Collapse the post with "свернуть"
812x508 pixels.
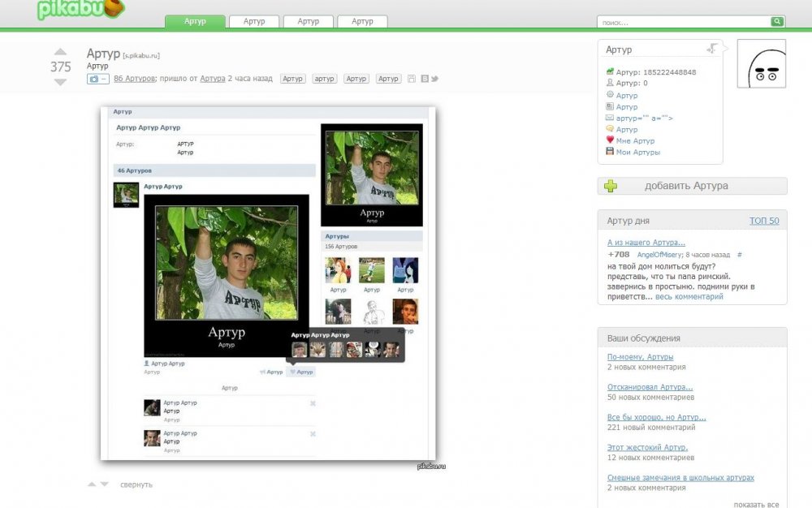136,484
